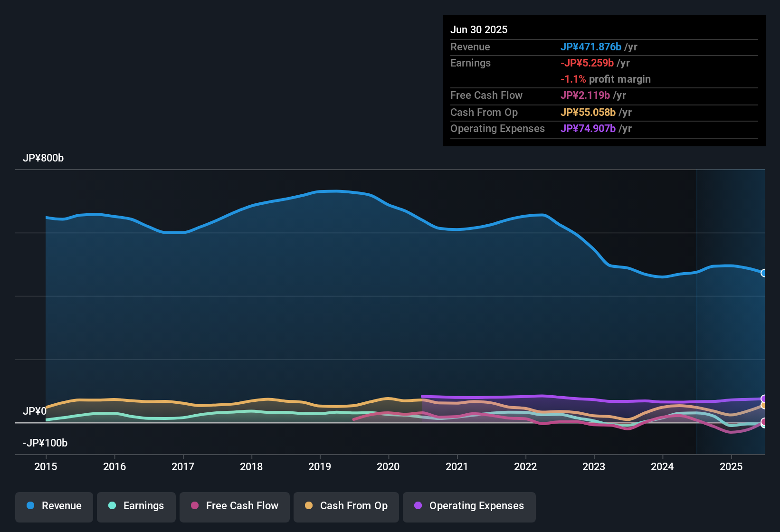Click the Revenue row label in tooltip
Image resolution: width=780 pixels, height=532 pixels.
[x=470, y=47]
